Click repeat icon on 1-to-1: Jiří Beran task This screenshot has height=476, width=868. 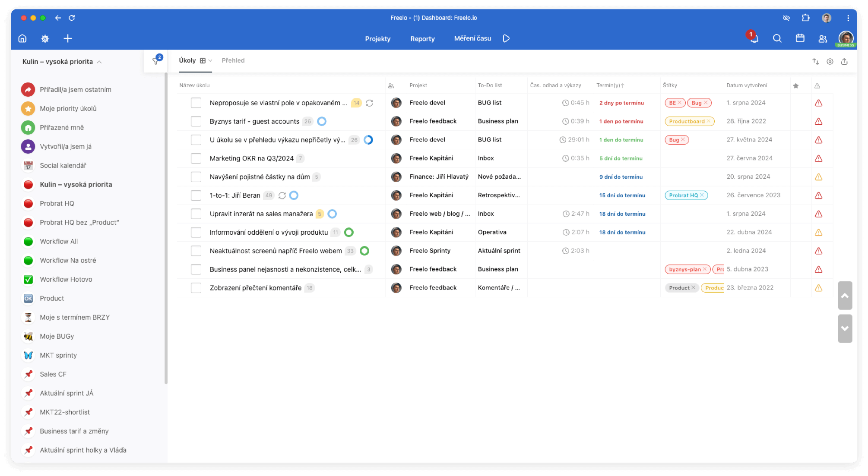pos(282,195)
